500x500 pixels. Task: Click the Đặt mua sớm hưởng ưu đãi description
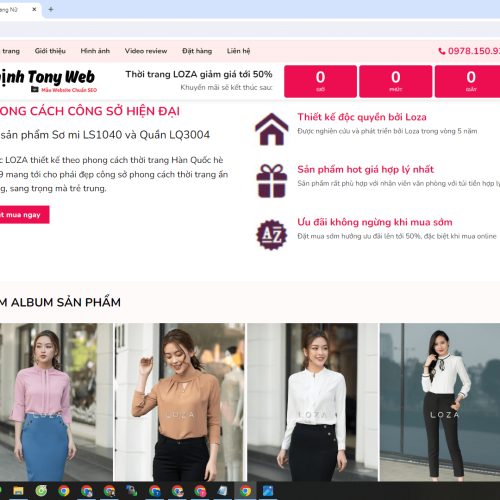click(x=397, y=236)
